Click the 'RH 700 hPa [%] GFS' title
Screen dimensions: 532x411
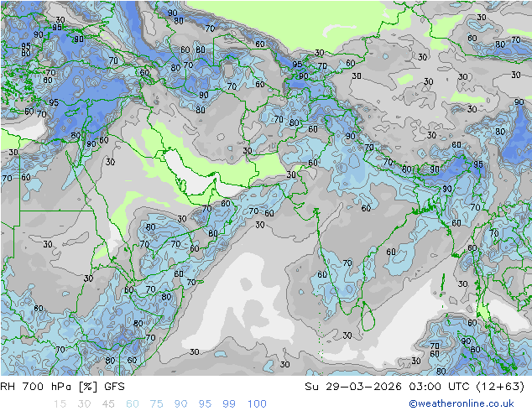(62, 387)
